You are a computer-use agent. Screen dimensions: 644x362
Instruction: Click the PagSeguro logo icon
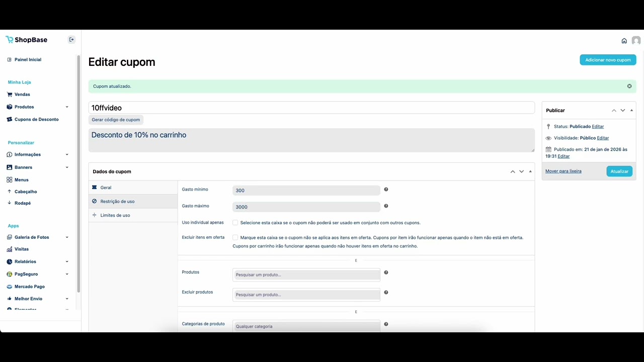tap(10, 274)
